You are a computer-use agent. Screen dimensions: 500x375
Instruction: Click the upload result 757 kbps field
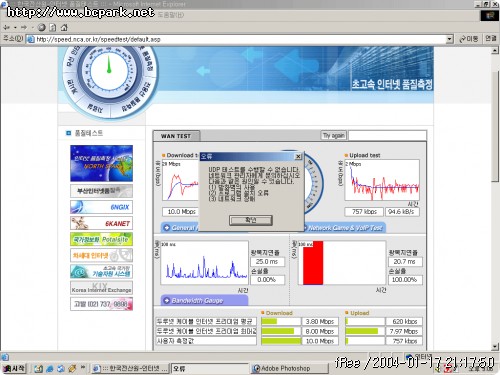[364, 212]
